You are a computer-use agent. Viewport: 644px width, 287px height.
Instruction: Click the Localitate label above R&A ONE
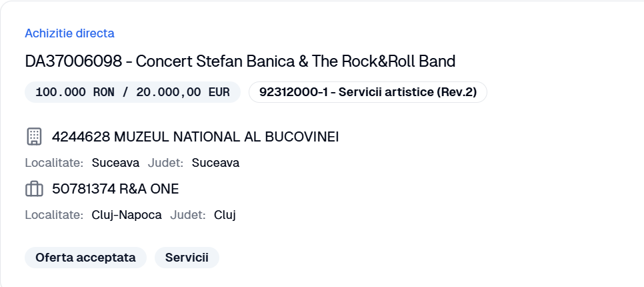(54, 163)
